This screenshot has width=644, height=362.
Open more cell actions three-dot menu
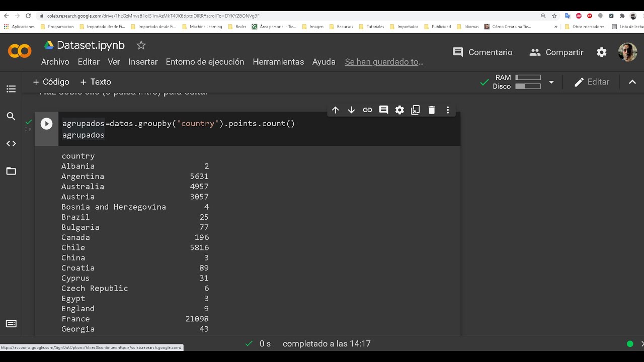point(448,110)
